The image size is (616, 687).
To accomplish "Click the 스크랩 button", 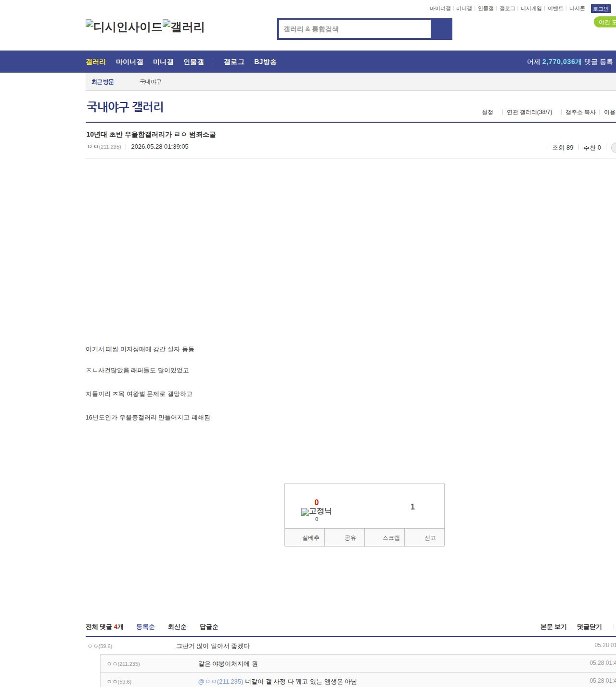I will 385,538.
